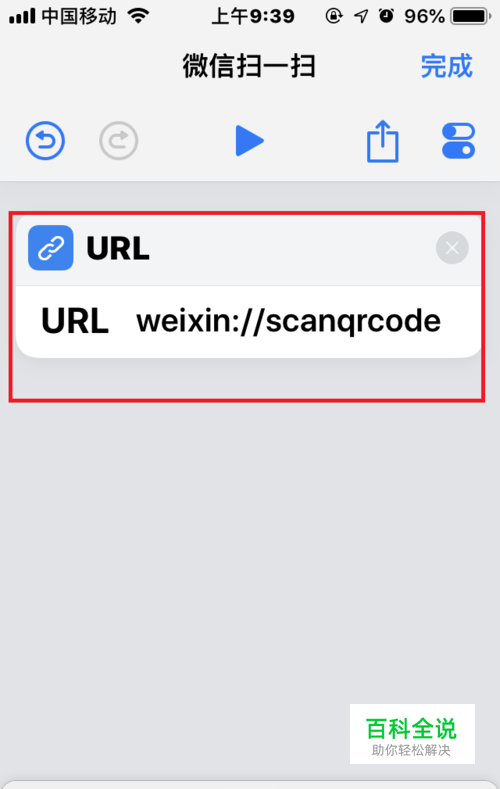This screenshot has height=789, width=500.
Task: Open shortcut settings toggles icon
Action: 458,141
